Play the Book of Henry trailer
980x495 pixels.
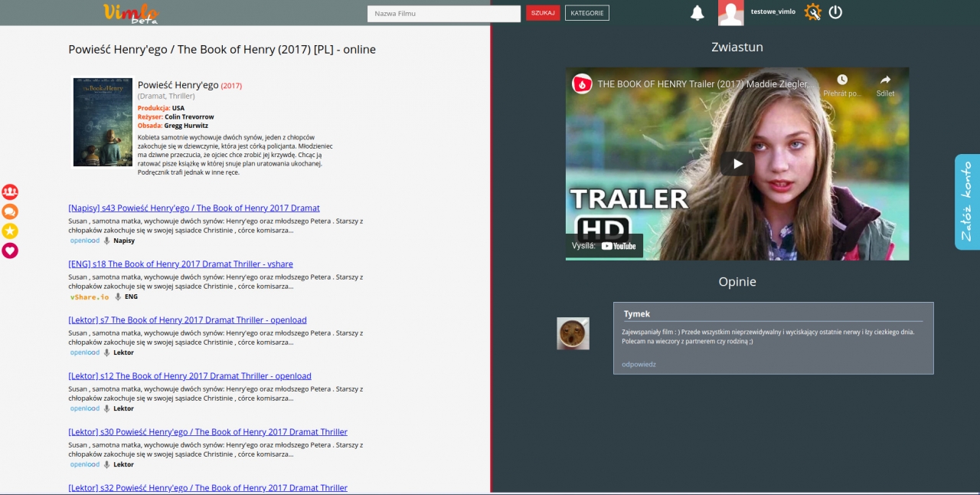pos(737,163)
